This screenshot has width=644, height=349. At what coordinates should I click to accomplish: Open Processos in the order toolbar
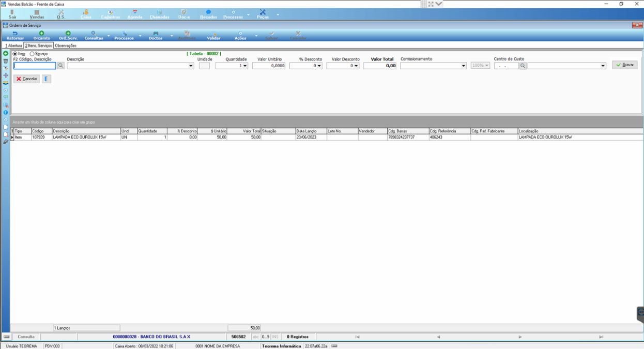(124, 36)
